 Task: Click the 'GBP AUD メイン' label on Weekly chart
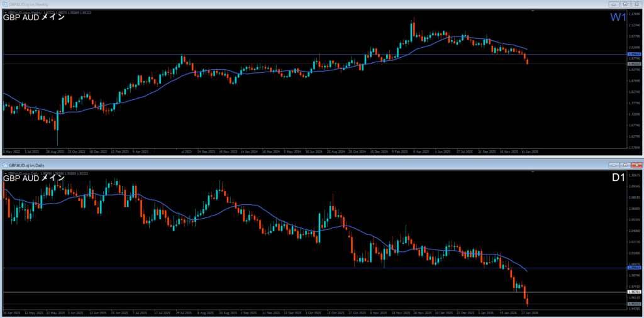34,18
